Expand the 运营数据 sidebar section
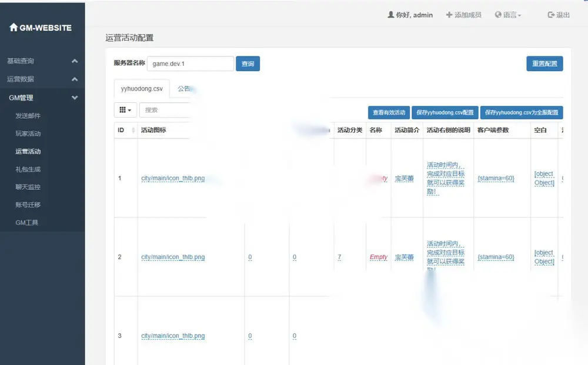The height and width of the screenshot is (365, 588). pyautogui.click(x=42, y=79)
